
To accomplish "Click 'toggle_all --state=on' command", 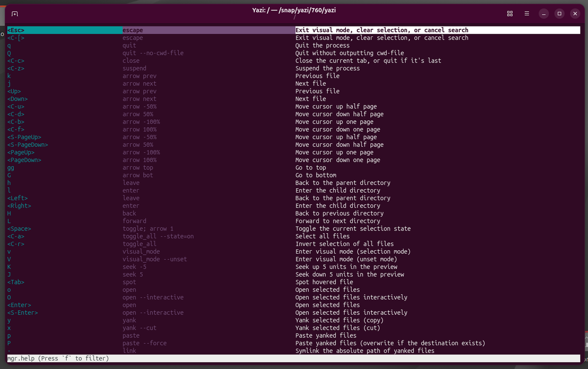I will 158,236.
